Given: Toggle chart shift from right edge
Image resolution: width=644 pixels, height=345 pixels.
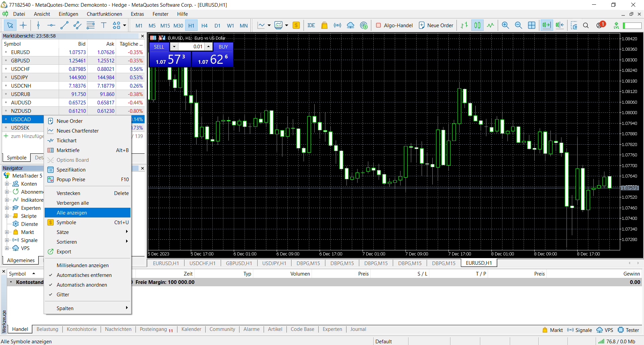Looking at the screenshot, I should [x=559, y=25].
